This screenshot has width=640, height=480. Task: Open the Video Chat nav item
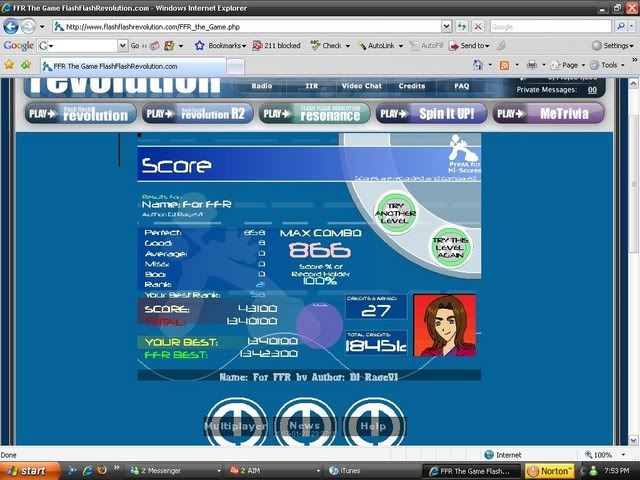click(361, 86)
